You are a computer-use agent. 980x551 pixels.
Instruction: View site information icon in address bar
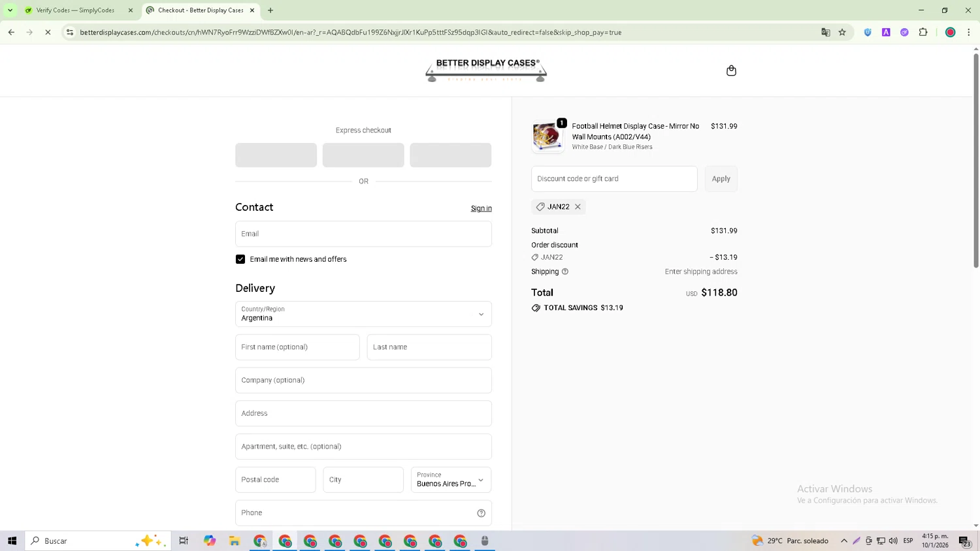coord(70,32)
